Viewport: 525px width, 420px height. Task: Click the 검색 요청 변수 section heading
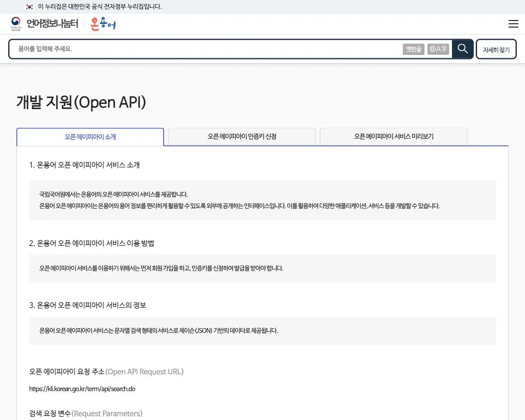point(85,413)
